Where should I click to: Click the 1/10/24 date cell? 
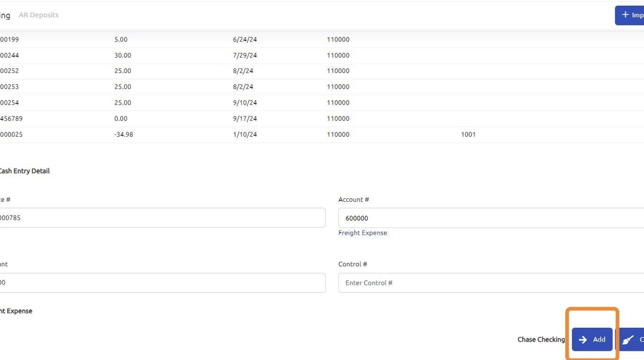tap(245, 135)
